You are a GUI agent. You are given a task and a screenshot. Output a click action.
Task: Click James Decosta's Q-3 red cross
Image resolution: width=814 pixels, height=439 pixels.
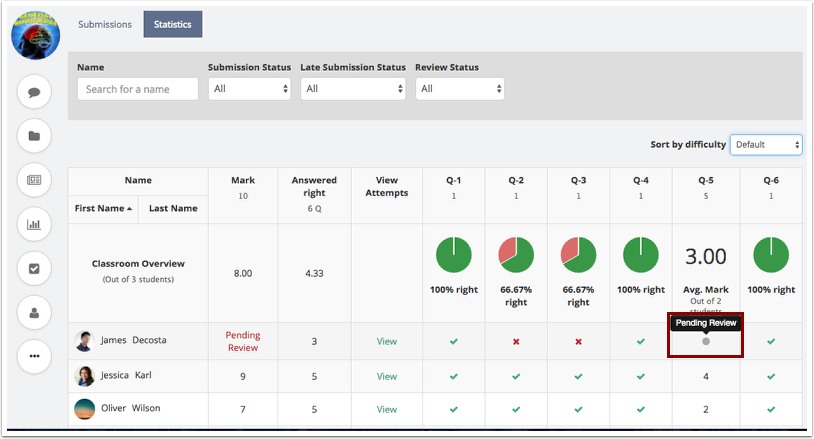pyautogui.click(x=578, y=341)
